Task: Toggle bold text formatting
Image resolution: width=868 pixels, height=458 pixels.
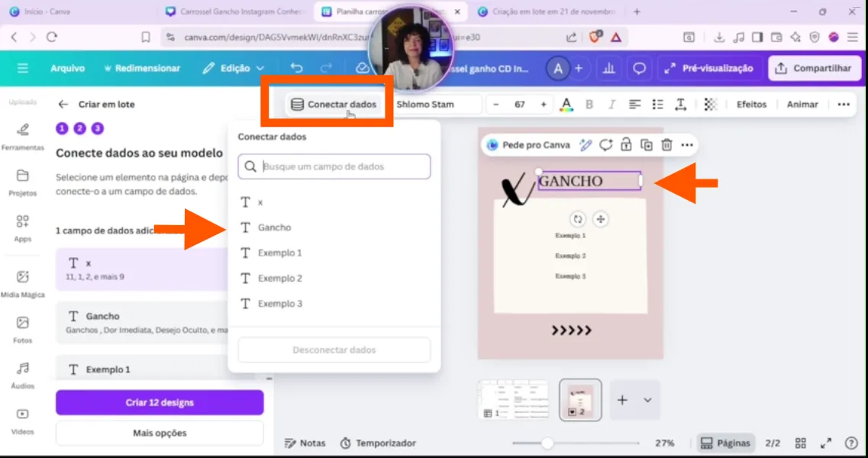Action: point(589,105)
